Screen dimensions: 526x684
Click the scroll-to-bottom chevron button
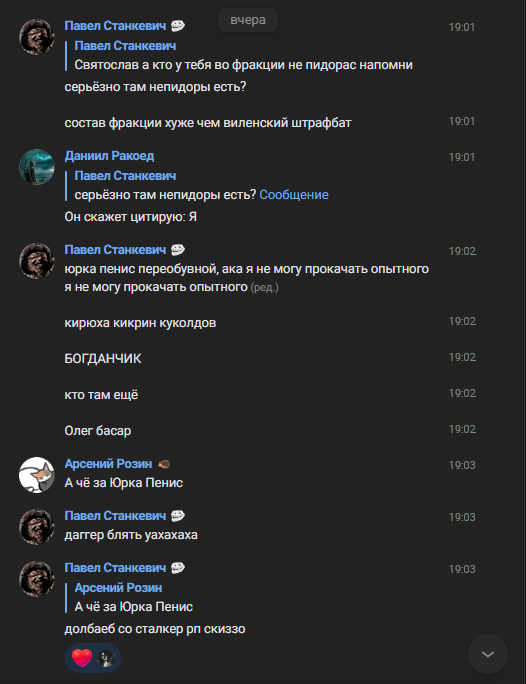point(488,654)
